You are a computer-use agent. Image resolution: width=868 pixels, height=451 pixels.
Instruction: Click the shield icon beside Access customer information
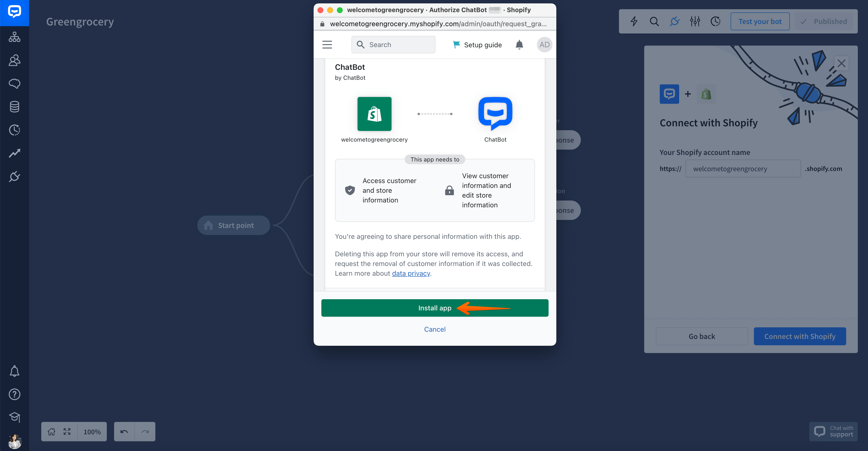tap(350, 190)
